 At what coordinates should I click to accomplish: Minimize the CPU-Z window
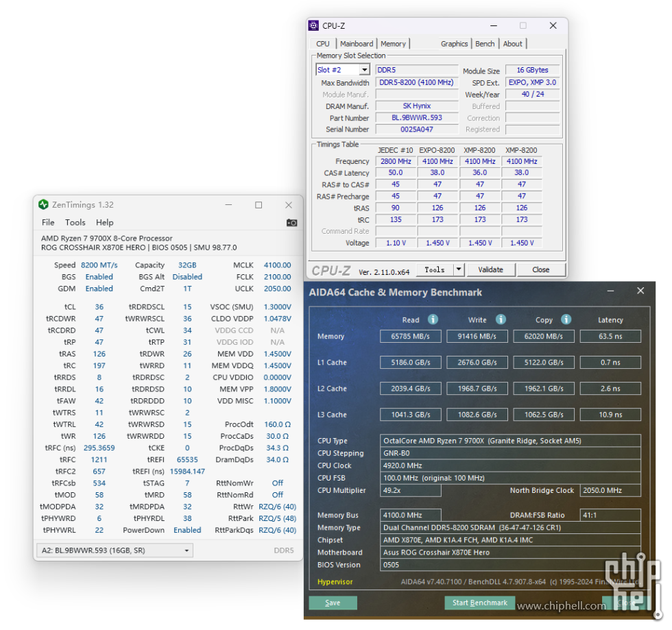point(494,26)
